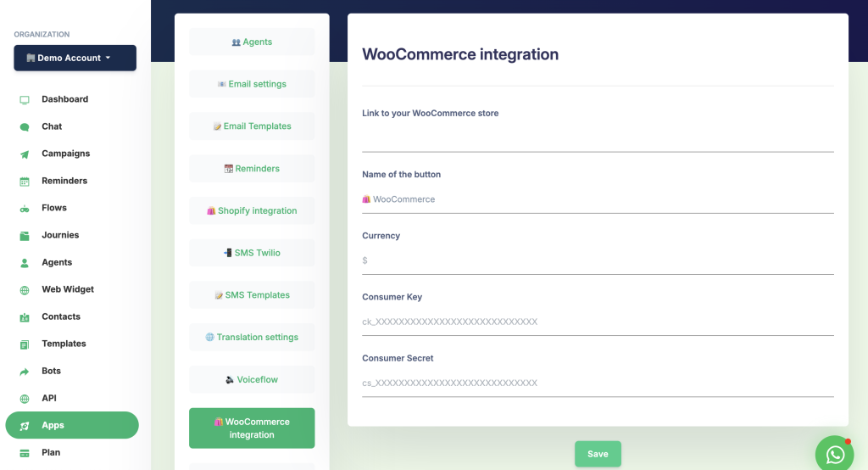Screen dimensions: 868x470
Task: Click the Apps rocket icon
Action: (25, 426)
